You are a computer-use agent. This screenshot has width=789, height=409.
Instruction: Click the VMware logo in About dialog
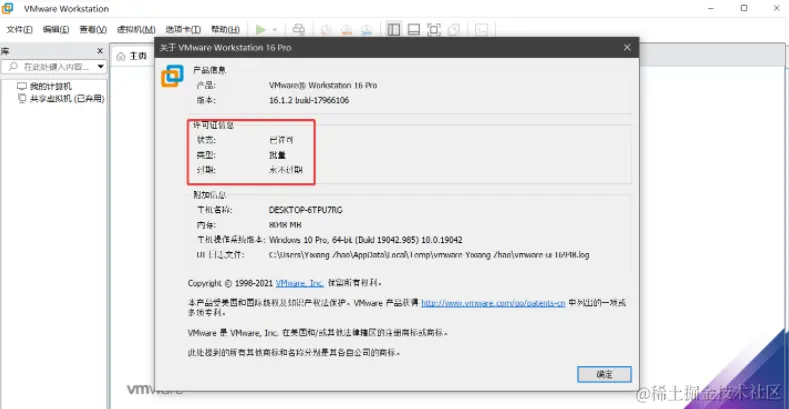(172, 76)
